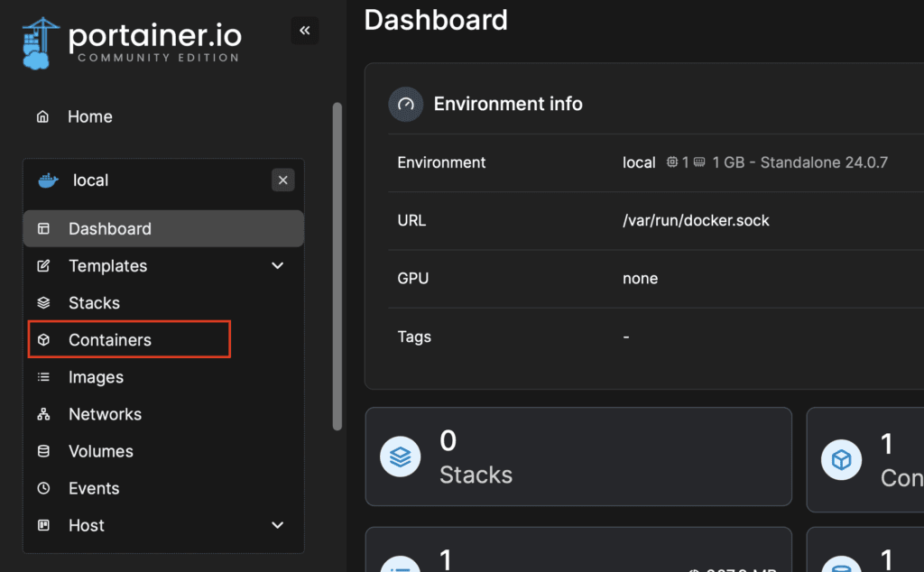924x572 pixels.
Task: Expand the Templates submenu chevron
Action: click(278, 266)
